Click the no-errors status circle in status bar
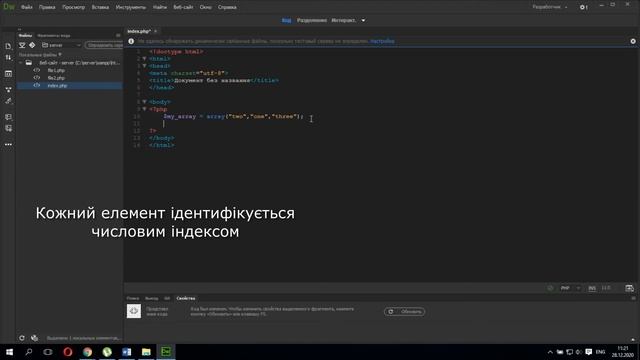Screen dimensions: 640x360 point(550,288)
